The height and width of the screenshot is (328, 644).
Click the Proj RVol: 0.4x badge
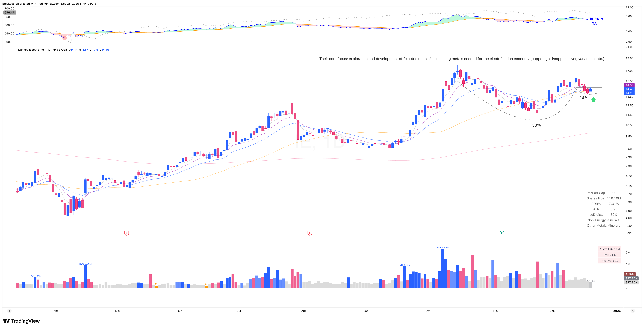(x=609, y=261)
